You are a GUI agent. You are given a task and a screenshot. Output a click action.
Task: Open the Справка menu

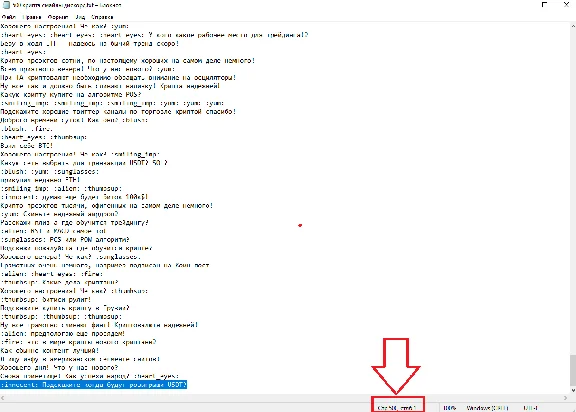(x=102, y=17)
